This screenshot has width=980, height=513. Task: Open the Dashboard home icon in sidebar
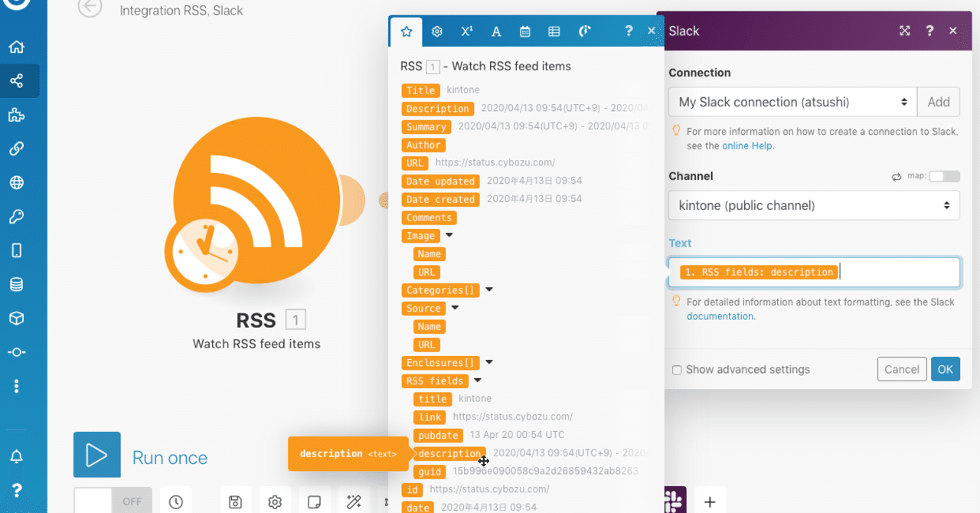click(x=16, y=47)
